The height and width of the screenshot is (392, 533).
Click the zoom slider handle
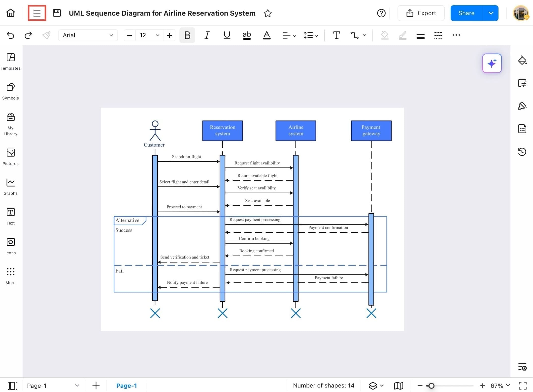coord(431,386)
